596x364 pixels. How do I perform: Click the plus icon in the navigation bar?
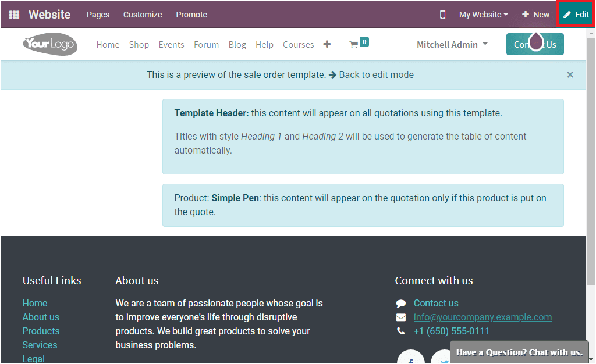point(327,44)
